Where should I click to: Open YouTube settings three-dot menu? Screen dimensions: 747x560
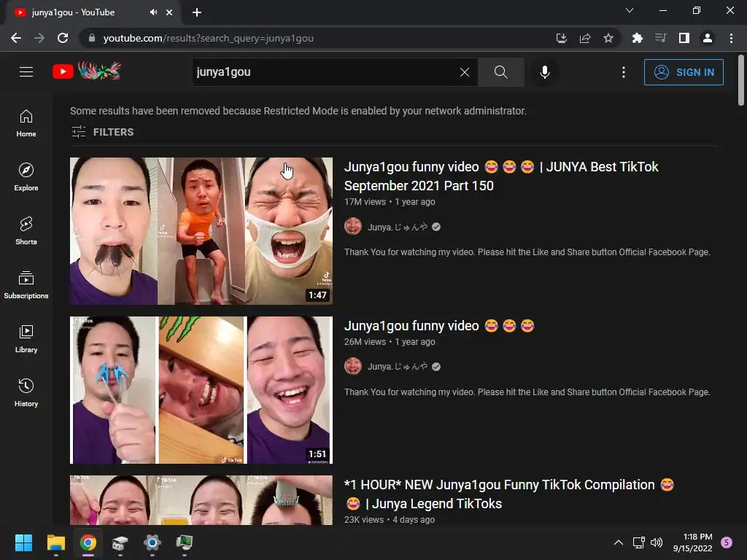624,72
